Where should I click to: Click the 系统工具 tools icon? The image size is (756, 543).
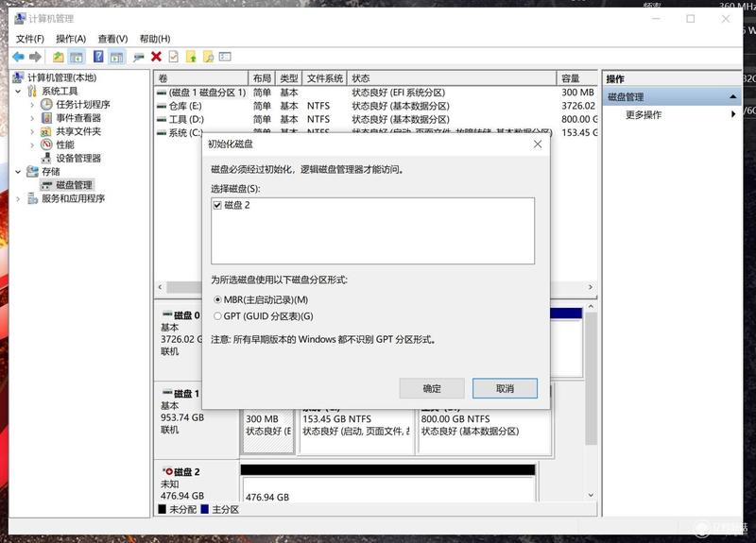(x=32, y=91)
